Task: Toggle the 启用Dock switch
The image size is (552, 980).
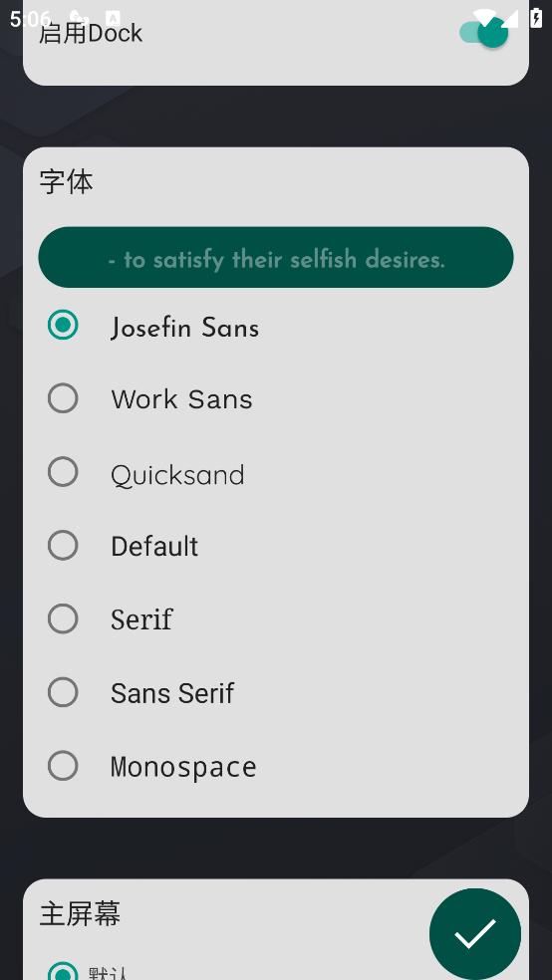Action: (484, 33)
